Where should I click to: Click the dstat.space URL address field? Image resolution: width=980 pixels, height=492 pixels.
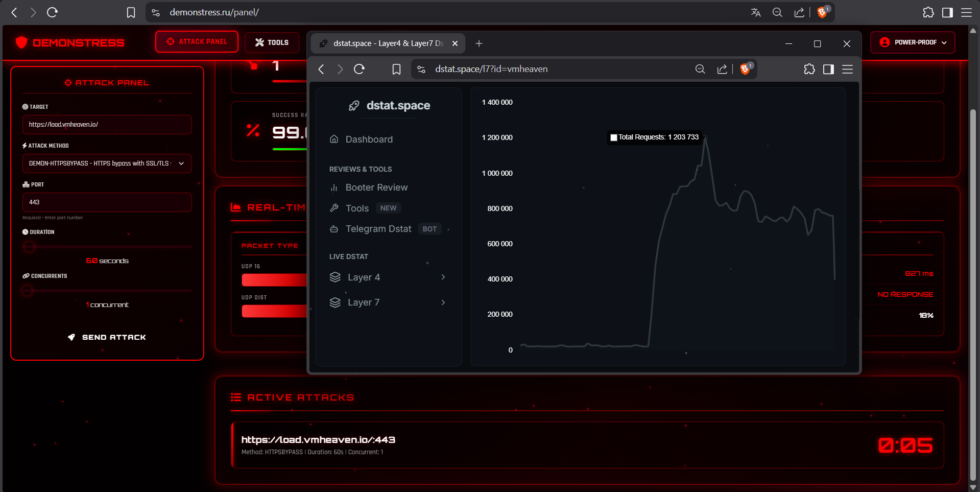[552, 69]
